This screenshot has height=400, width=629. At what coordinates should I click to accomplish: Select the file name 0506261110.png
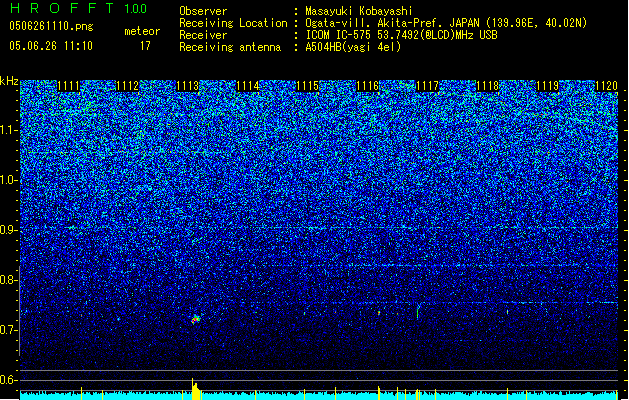(51, 26)
